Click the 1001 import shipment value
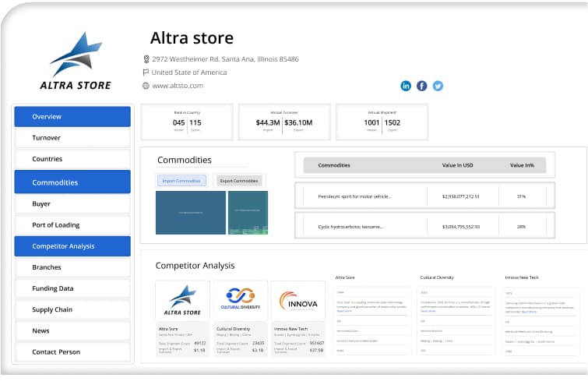The height and width of the screenshot is (392, 588). coord(371,122)
